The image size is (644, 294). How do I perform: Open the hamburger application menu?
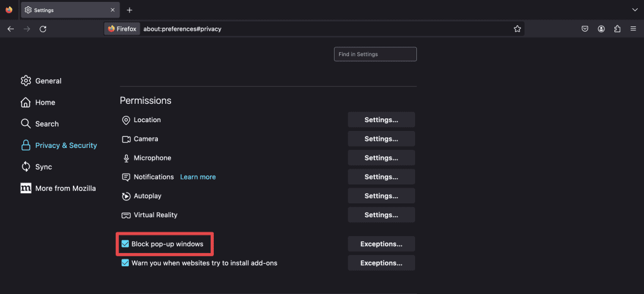point(633,29)
